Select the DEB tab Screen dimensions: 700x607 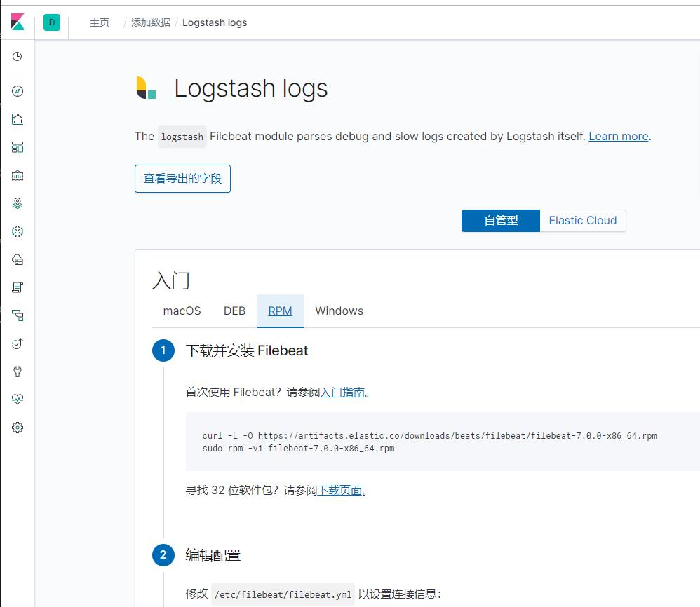point(234,311)
